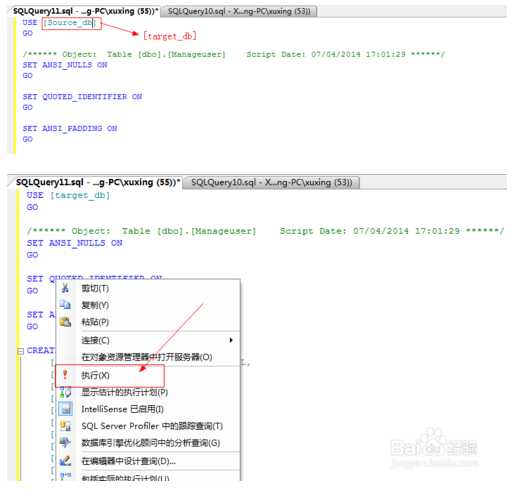Toggle IntelliSense 已启用(I) entry

tap(148, 409)
